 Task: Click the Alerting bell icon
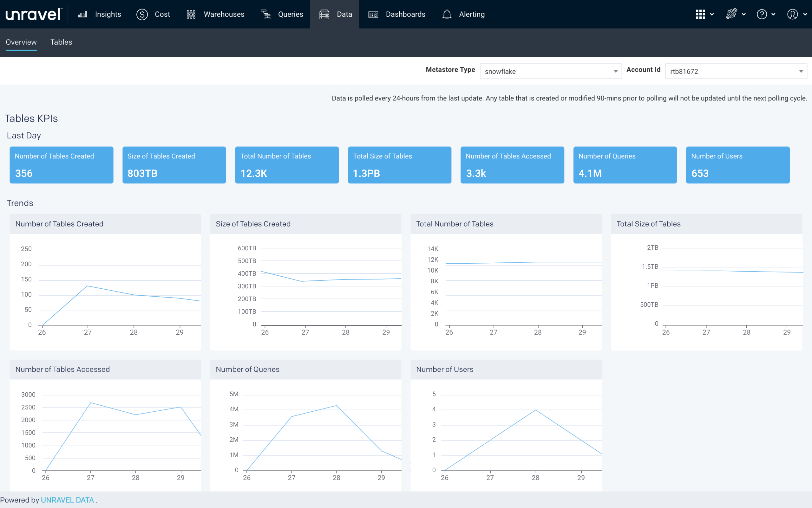click(447, 14)
